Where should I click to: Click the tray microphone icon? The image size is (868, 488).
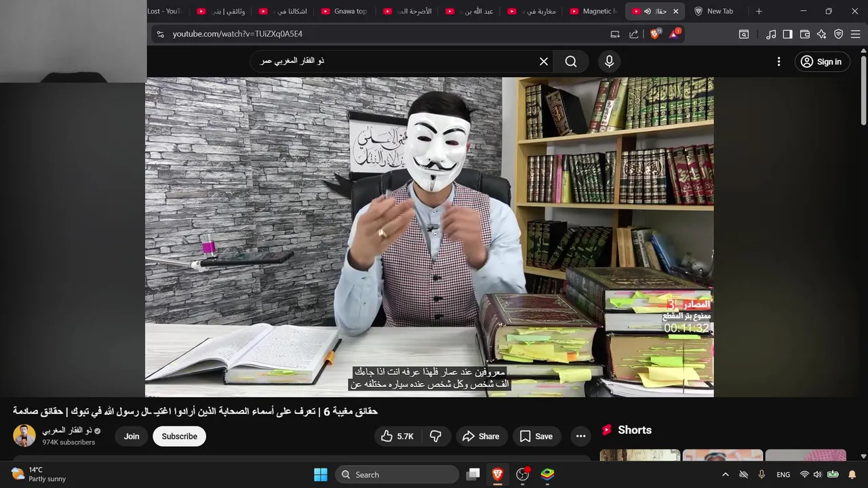coord(762,474)
